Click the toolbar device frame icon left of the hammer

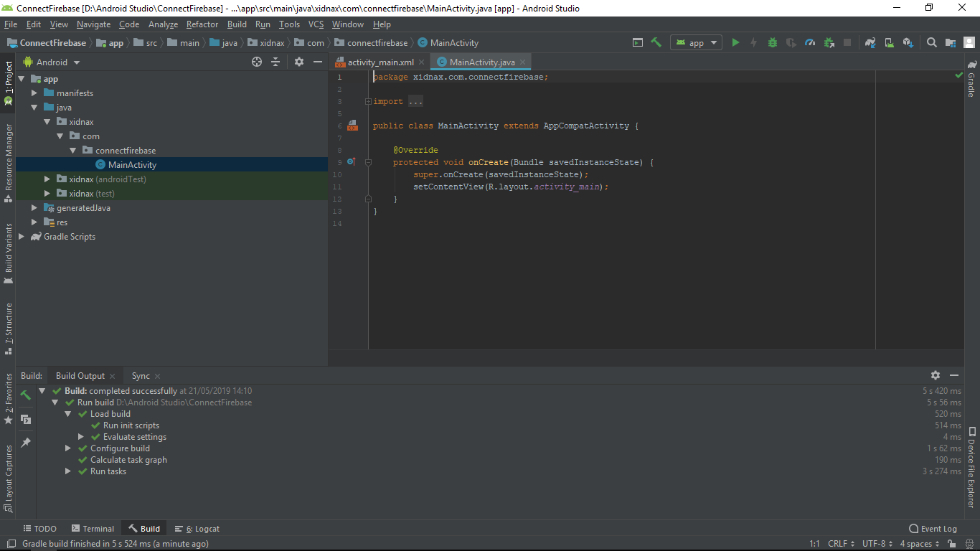tap(638, 42)
